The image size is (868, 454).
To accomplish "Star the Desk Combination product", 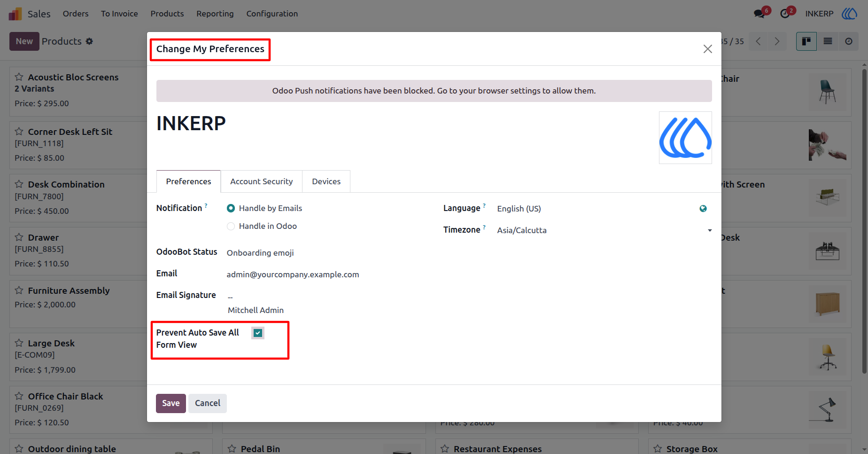I will [19, 184].
